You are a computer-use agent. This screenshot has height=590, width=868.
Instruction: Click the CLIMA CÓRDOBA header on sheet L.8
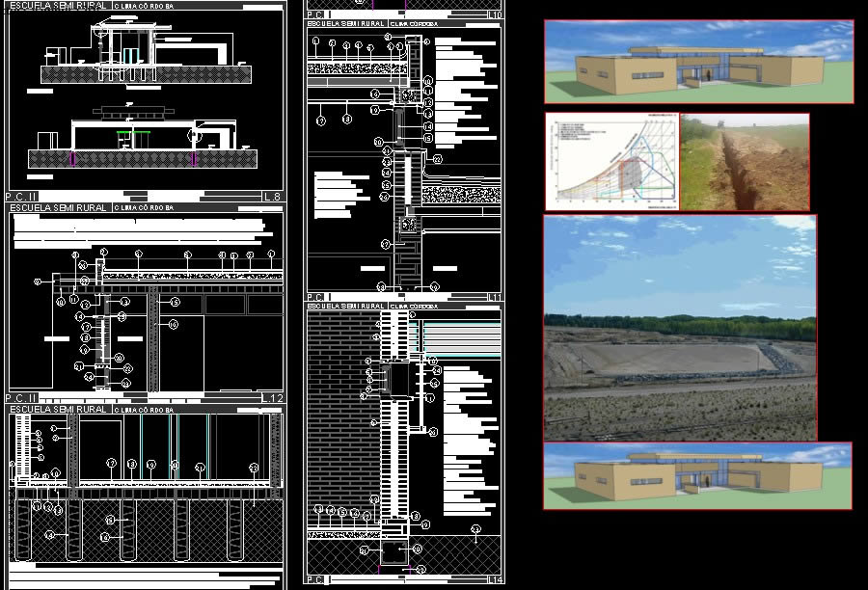tap(143, 6)
